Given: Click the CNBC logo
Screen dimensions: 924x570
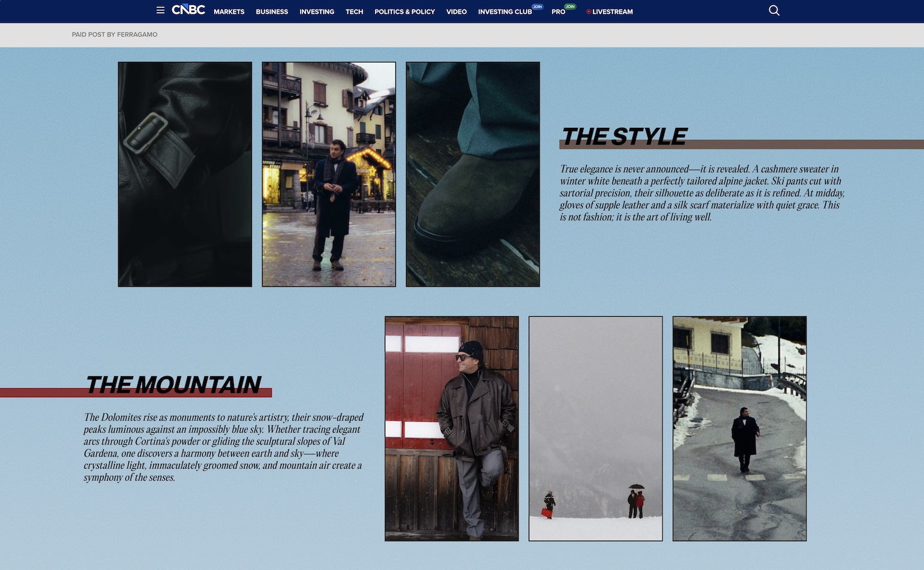Looking at the screenshot, I should 188,10.
